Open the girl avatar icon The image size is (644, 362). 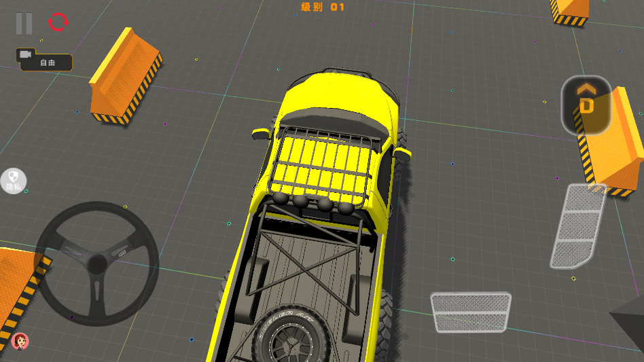20,340
